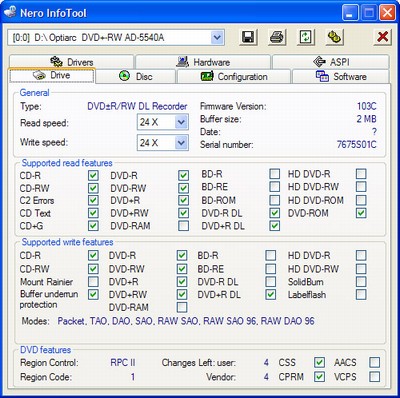
Task: Close the Nero InfoTool window
Action: (387, 13)
